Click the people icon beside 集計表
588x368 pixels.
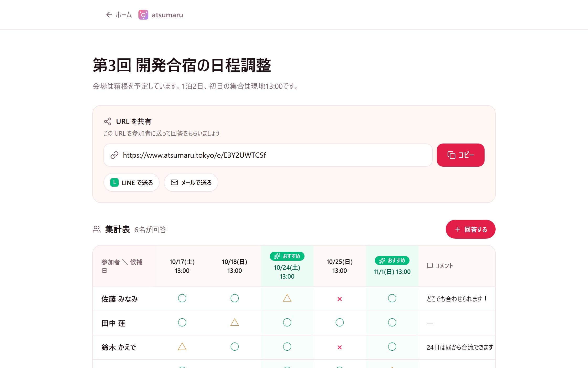pyautogui.click(x=97, y=229)
